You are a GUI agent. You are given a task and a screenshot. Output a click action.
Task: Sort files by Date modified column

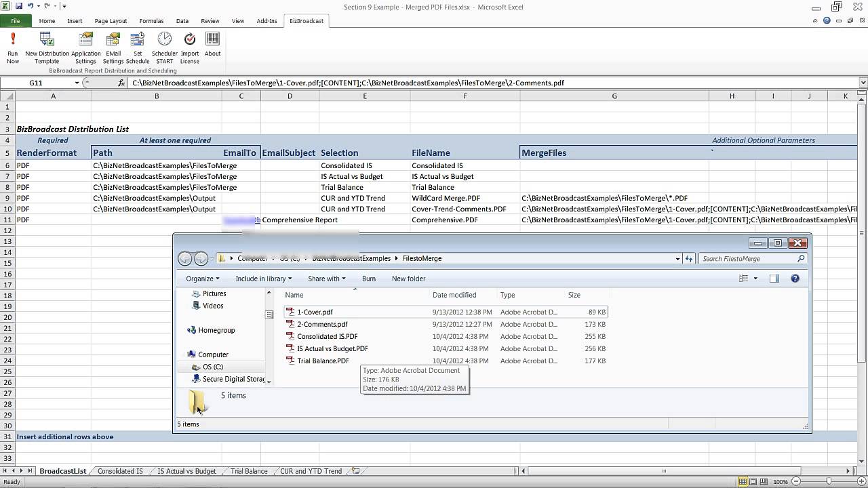point(454,295)
